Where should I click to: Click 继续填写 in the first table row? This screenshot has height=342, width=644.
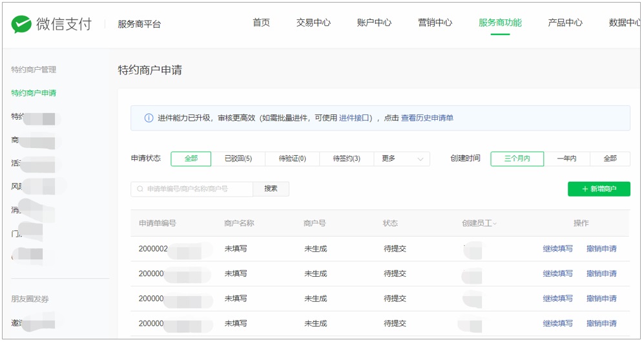pyautogui.click(x=557, y=249)
